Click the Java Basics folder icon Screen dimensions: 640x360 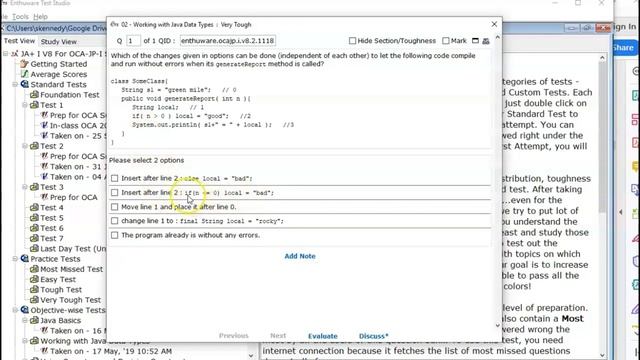34,320
